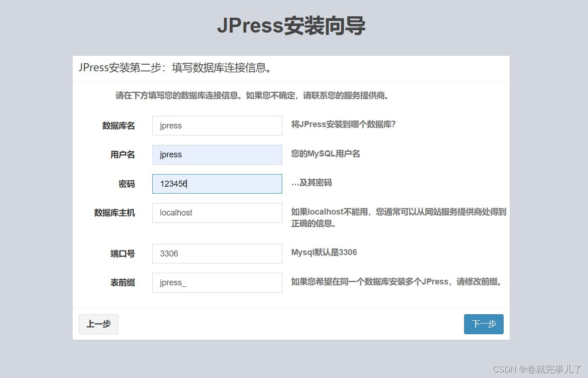This screenshot has width=588, height=378.
Task: Click the localhost troubleshooting hint text
Action: tap(399, 217)
